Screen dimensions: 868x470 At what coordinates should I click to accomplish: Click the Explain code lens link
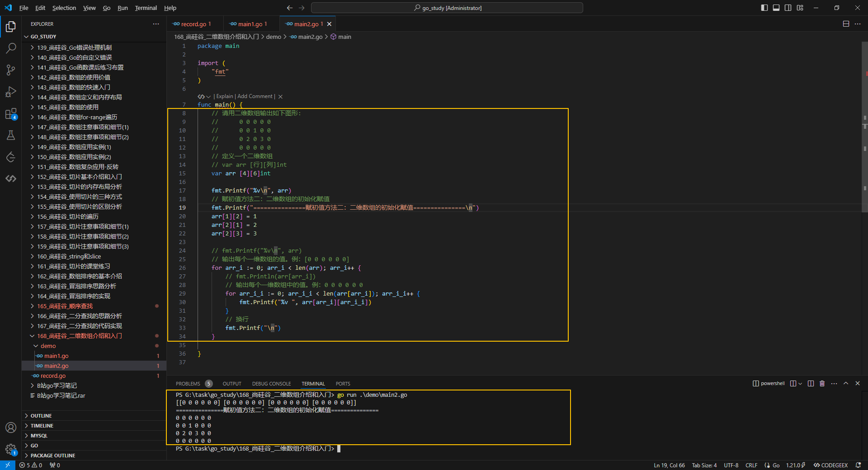coord(224,96)
